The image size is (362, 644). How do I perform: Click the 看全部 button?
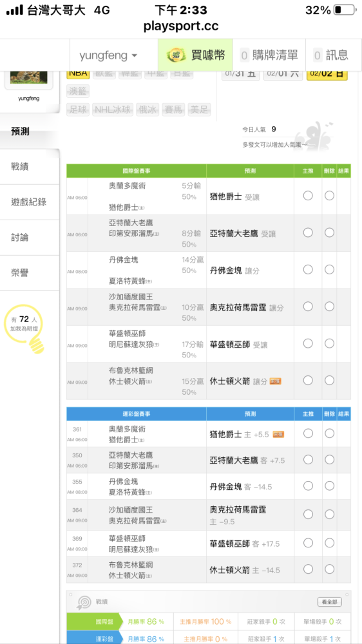(x=330, y=601)
